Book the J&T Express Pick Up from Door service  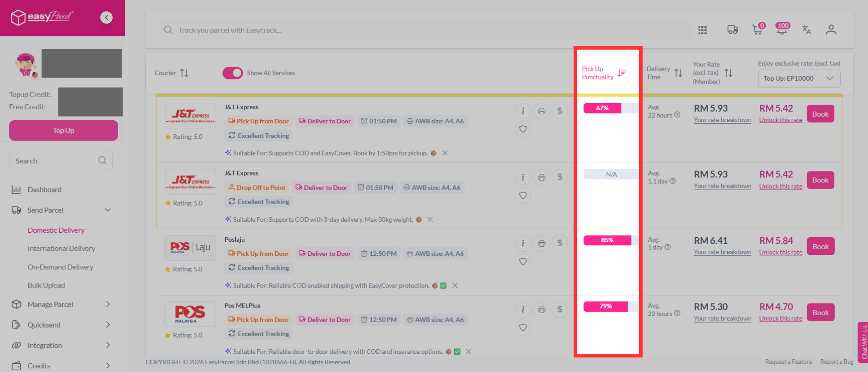820,114
